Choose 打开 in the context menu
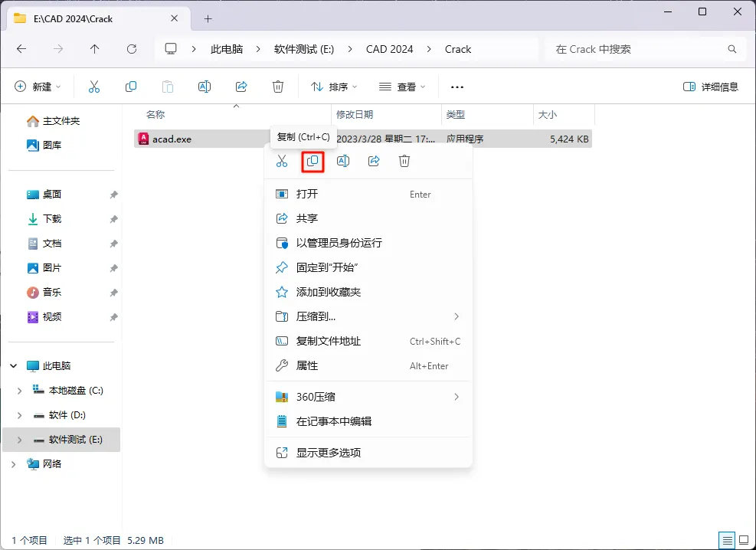The image size is (756, 550). (368, 194)
